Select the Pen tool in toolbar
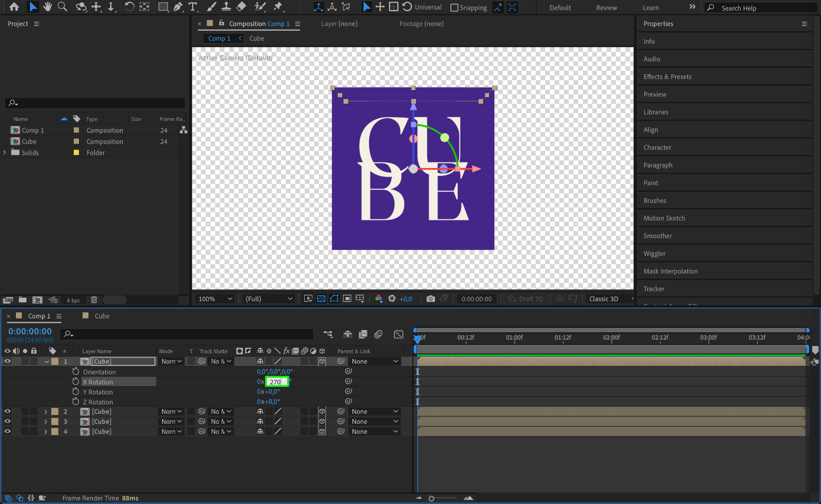Viewport: 821px width, 504px height. pos(178,7)
